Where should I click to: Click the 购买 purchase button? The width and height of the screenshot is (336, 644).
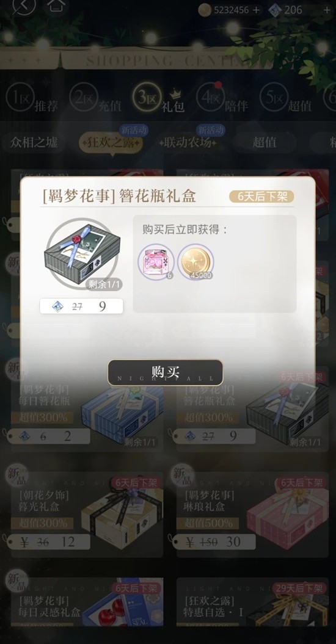click(166, 372)
